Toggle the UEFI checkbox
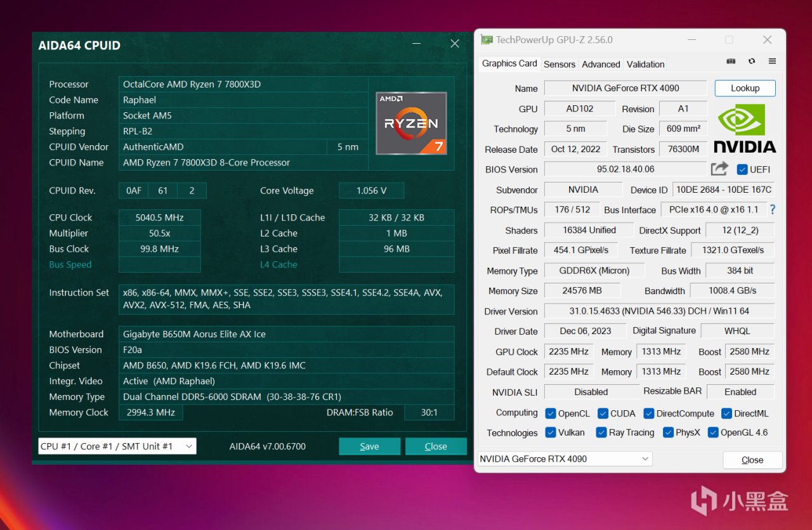 click(x=742, y=169)
